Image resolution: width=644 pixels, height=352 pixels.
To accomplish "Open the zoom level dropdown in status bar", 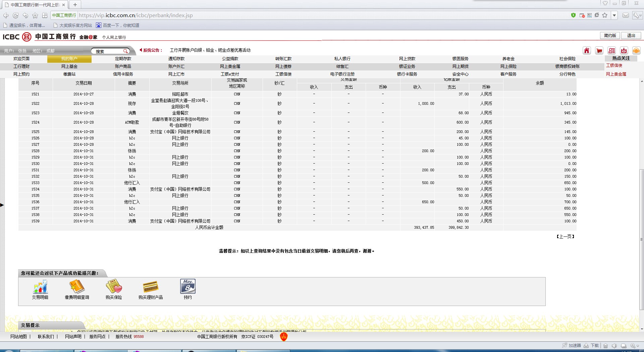I will [x=637, y=346].
